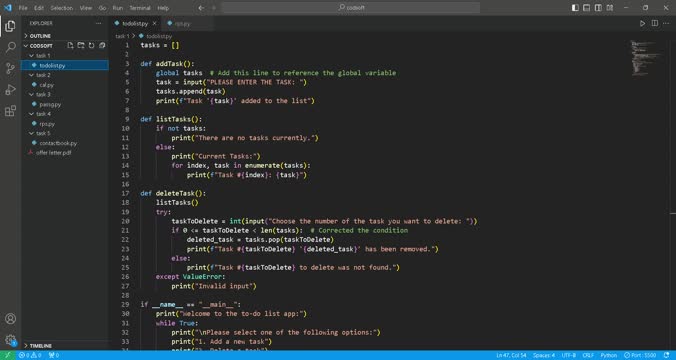Click Ln 47, Col 54 to go to line
676x360 pixels.
pos(511,355)
